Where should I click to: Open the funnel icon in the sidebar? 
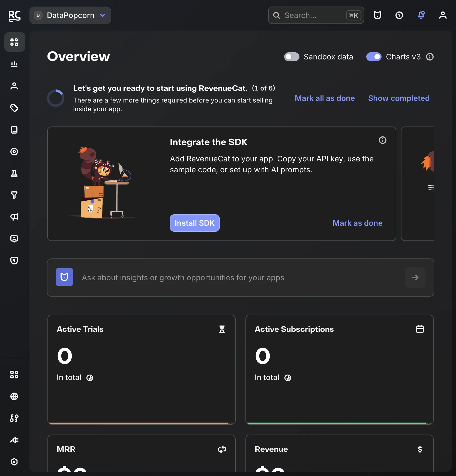(x=14, y=195)
